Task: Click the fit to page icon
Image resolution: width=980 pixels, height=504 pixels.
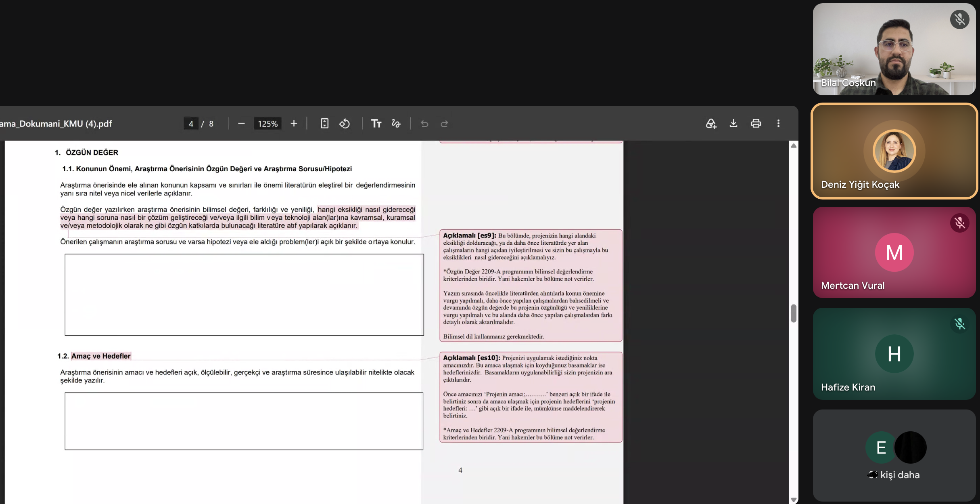Action: click(324, 124)
